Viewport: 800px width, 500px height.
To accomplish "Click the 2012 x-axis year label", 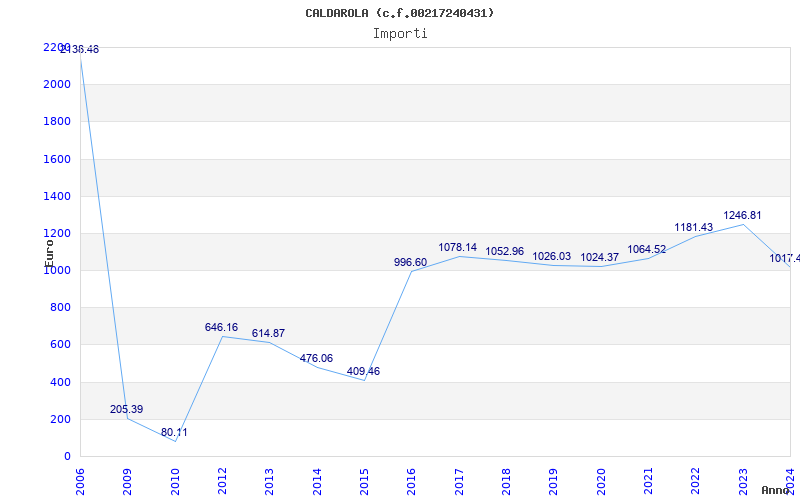I will [x=222, y=482].
